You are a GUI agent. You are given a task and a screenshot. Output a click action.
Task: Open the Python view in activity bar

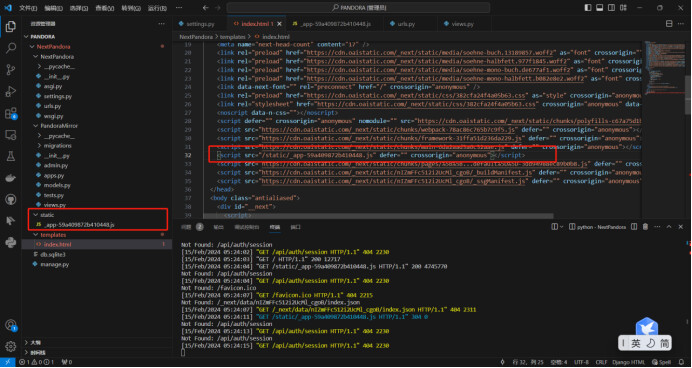[x=11, y=242]
